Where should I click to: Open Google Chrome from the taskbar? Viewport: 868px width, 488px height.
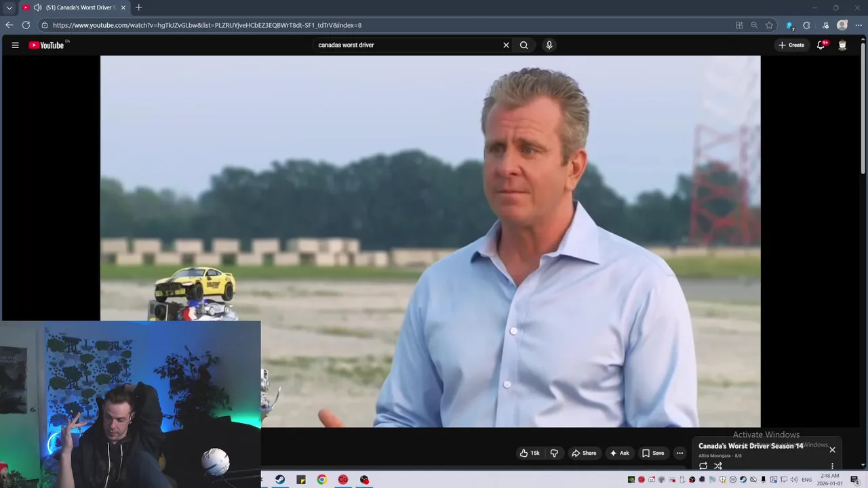point(322,480)
